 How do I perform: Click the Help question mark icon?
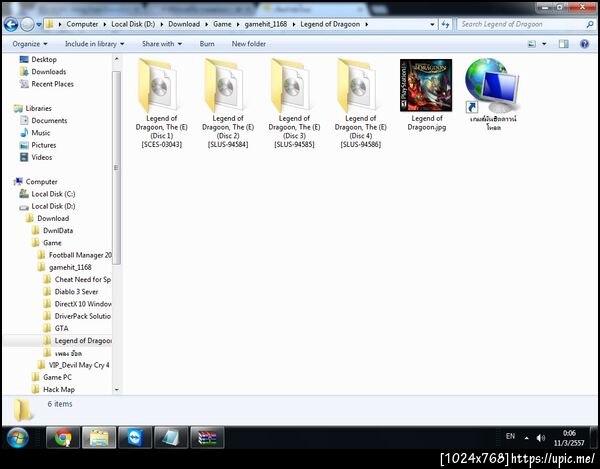584,44
